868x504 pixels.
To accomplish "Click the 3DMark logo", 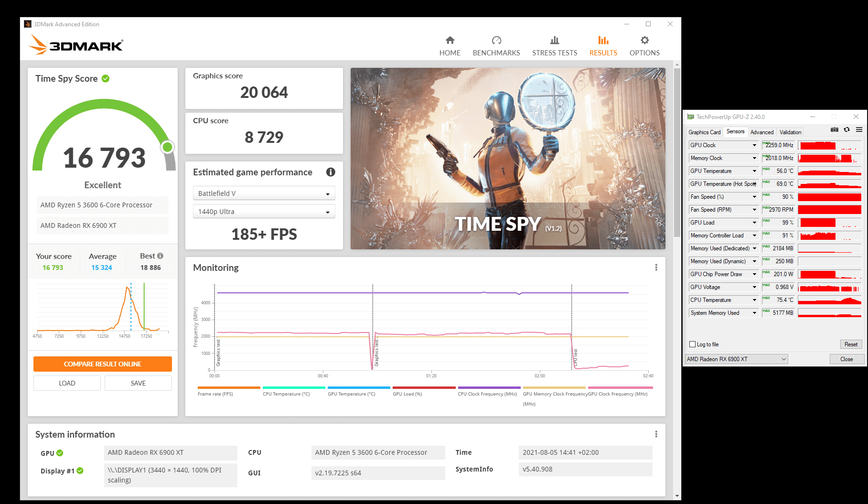I will click(76, 44).
